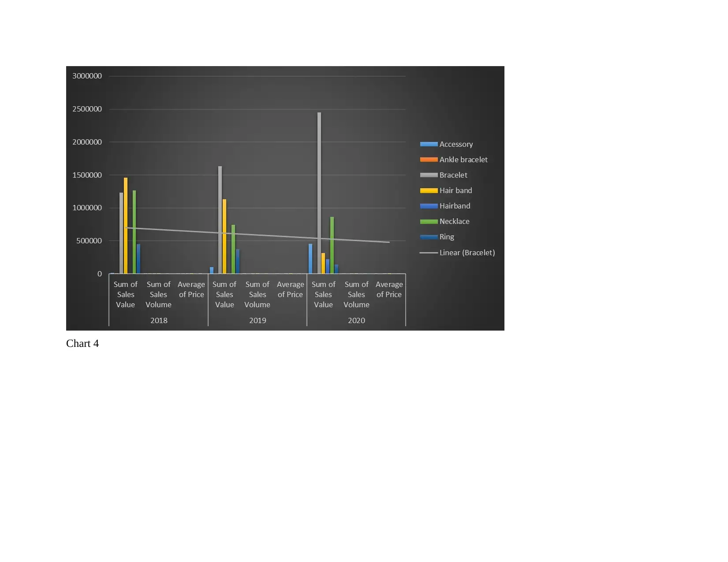Screen dimensions: 728x562
Task: Click the Hair band yellow legend swatch
Action: coord(429,190)
